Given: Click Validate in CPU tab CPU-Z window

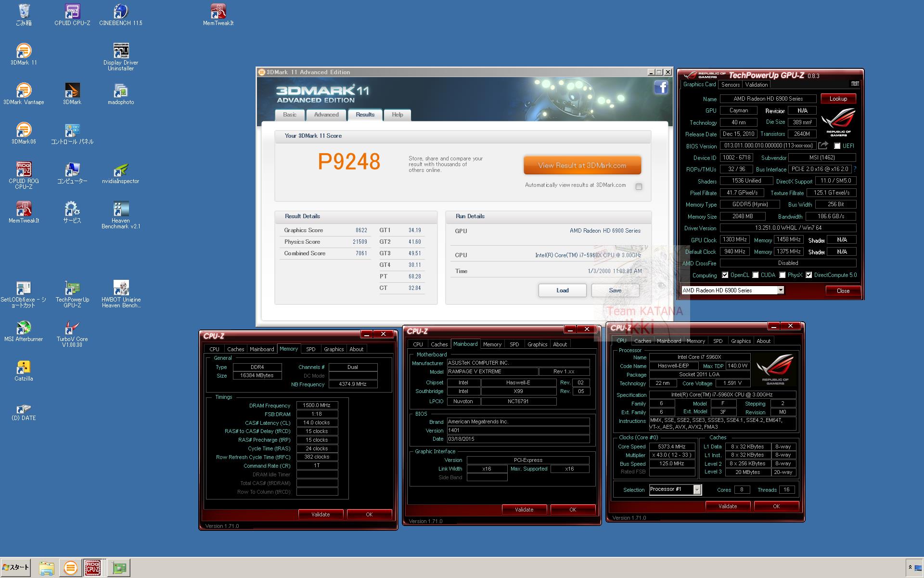Looking at the screenshot, I should pyautogui.click(x=728, y=506).
